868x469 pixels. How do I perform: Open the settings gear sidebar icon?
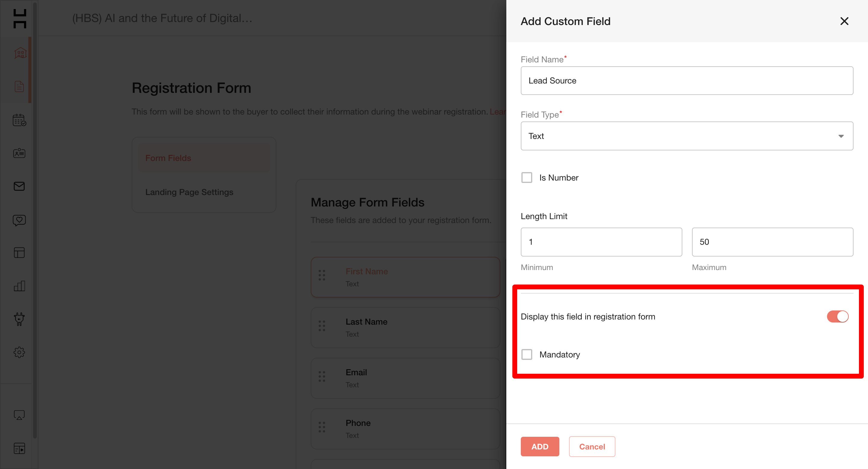19,352
